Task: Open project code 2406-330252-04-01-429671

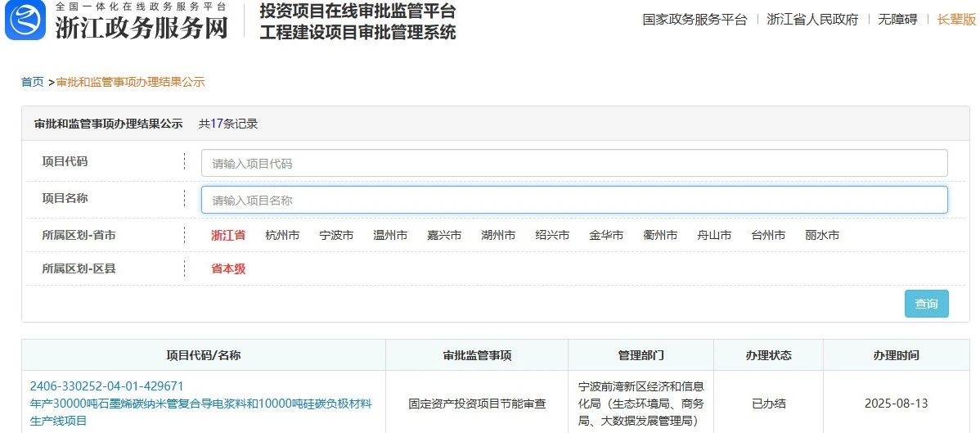Action: (107, 386)
